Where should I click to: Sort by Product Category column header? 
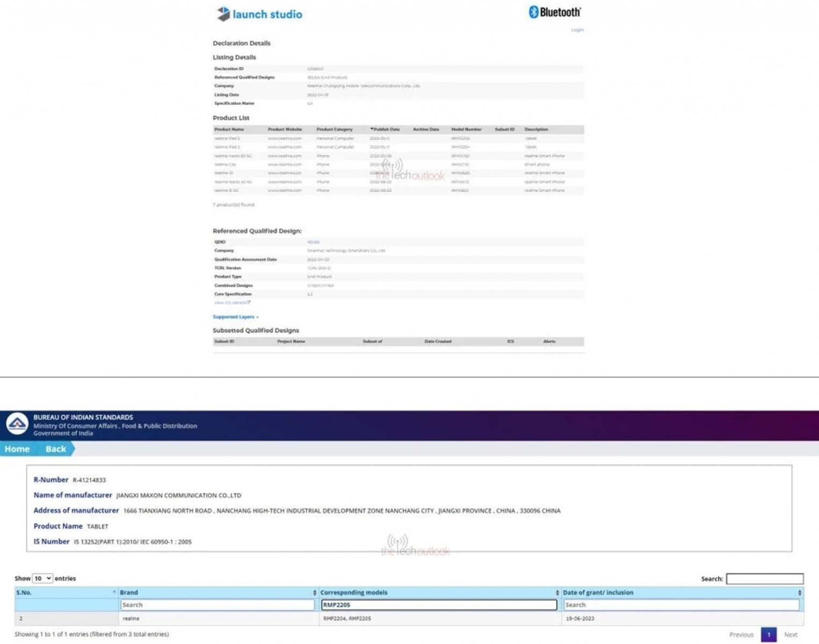(335, 129)
